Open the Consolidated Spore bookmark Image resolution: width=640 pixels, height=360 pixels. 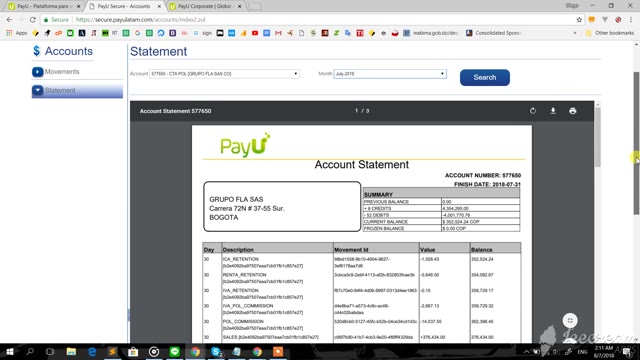coord(493,33)
